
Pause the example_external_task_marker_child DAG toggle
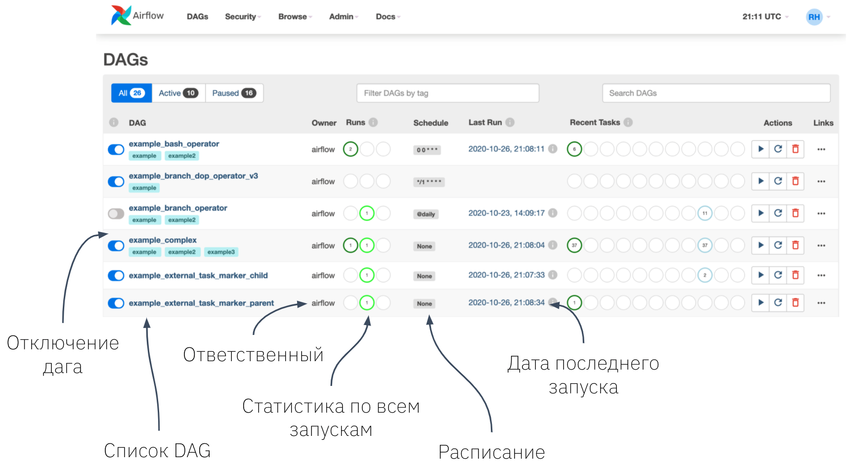116,276
